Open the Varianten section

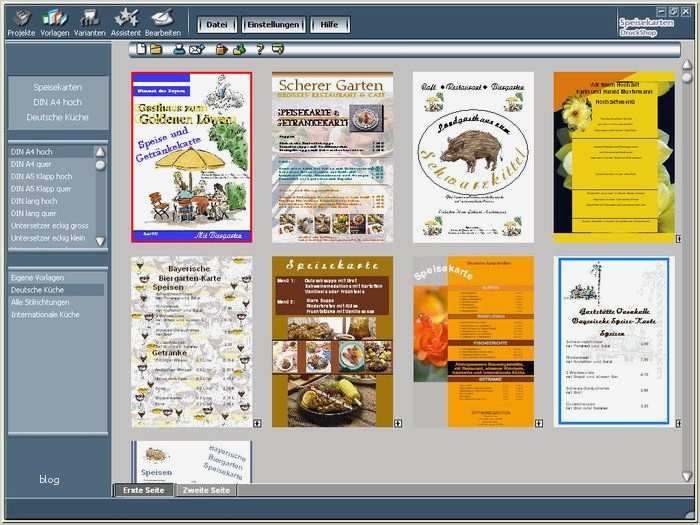89,22
